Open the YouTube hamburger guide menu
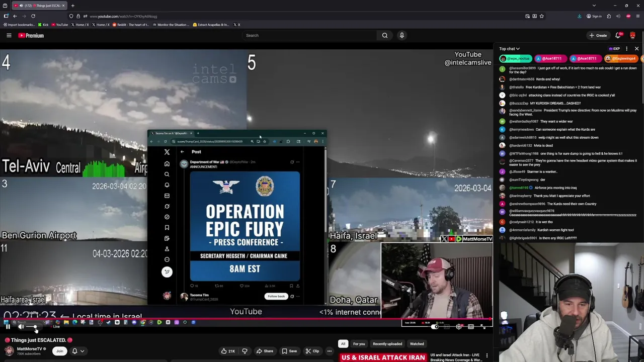 [x=9, y=35]
